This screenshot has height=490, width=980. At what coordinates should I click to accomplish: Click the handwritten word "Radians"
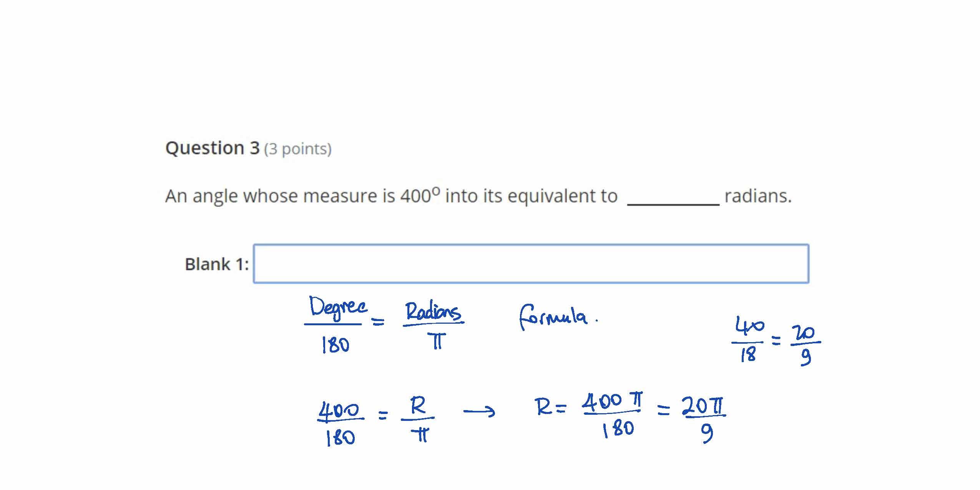pyautogui.click(x=433, y=312)
